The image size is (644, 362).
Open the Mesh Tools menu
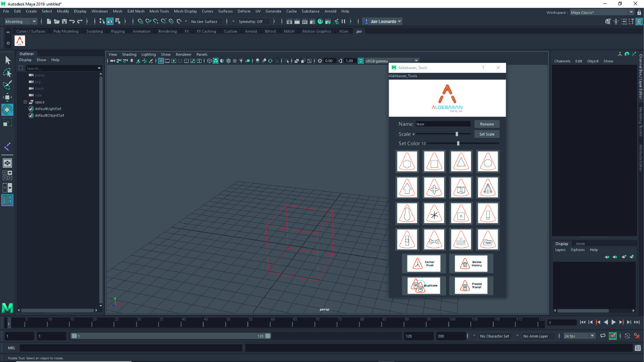pyautogui.click(x=159, y=11)
